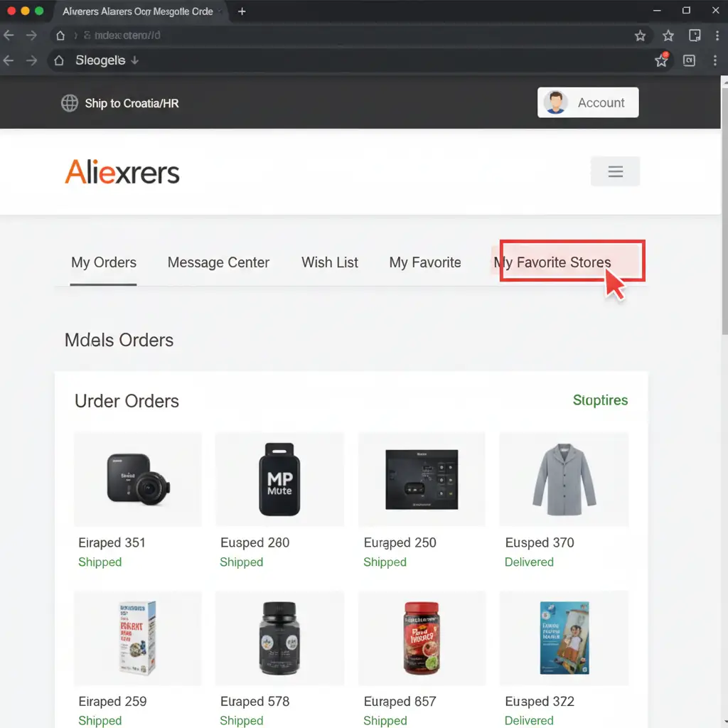The height and width of the screenshot is (728, 728).
Task: Switch to the Wish List tab
Action: (x=330, y=262)
